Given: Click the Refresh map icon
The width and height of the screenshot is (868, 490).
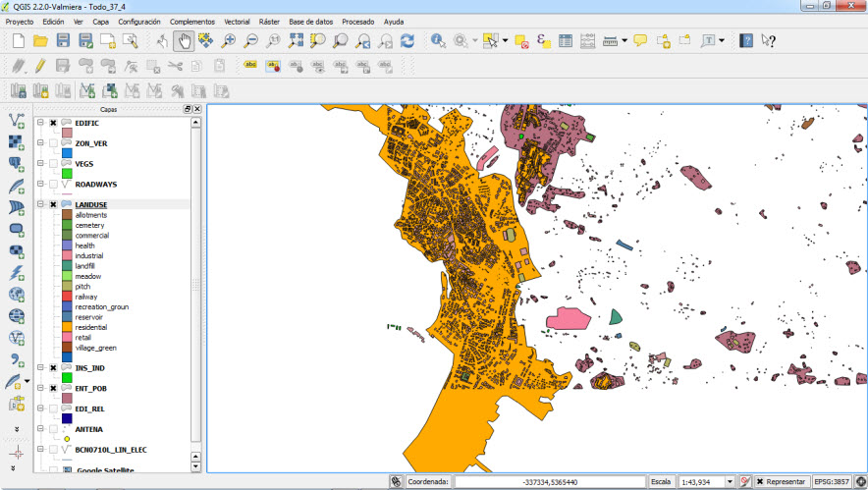Looking at the screenshot, I should [407, 40].
